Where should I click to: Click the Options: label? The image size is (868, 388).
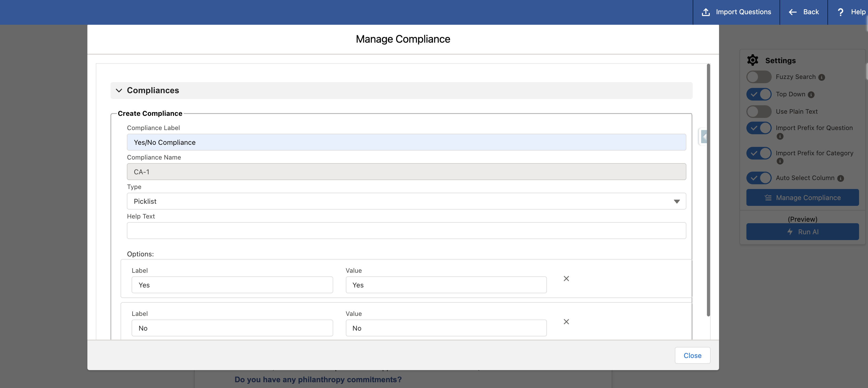pyautogui.click(x=140, y=254)
